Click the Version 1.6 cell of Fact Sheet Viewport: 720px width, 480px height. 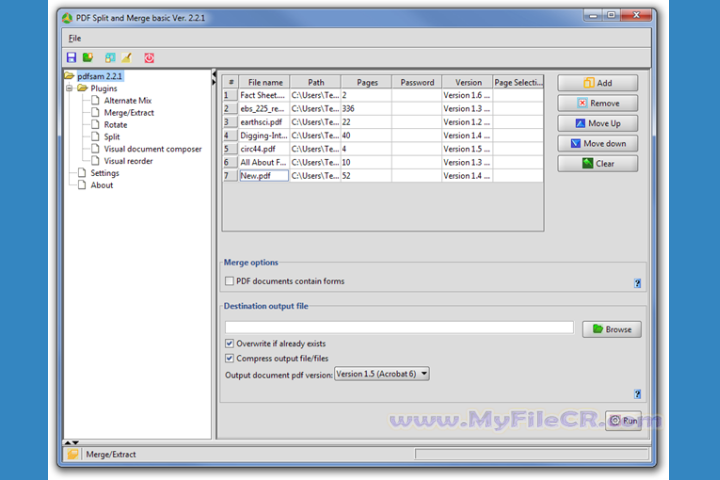tap(467, 95)
